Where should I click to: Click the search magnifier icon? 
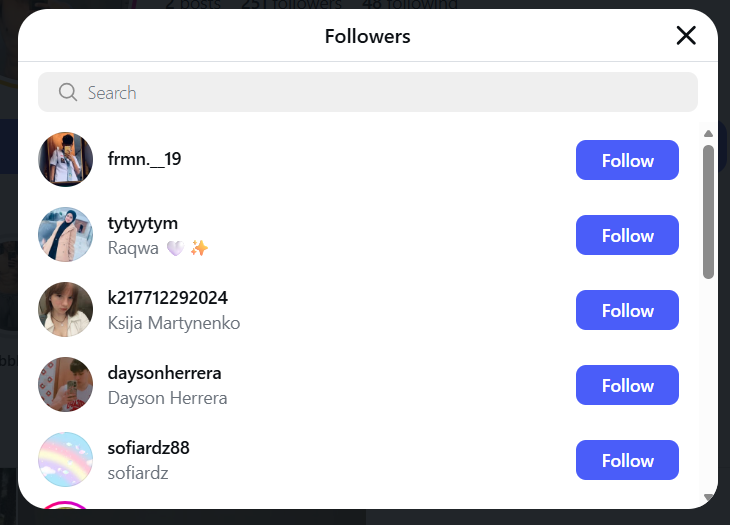(68, 93)
